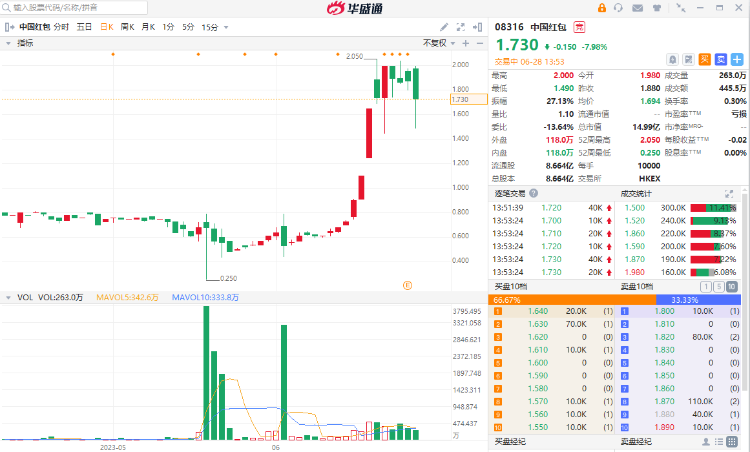Click the shrink window arrows icon
The image size is (750, 452).
pos(681,8)
